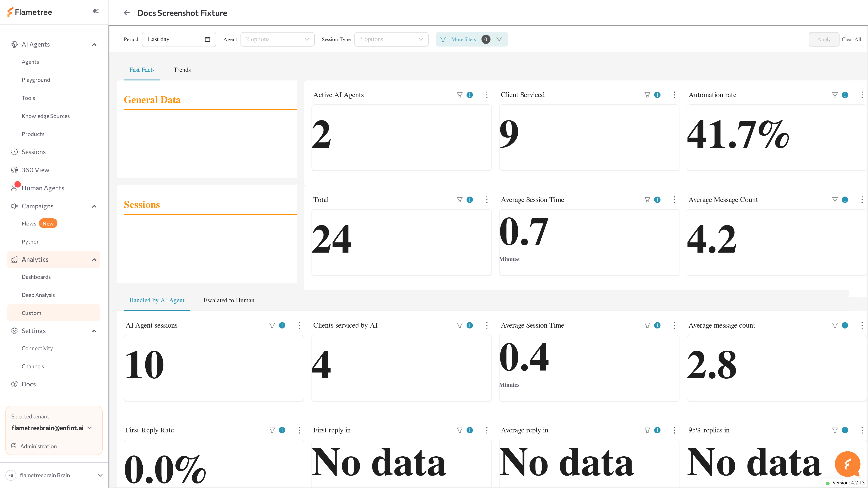
Task: Click the Flametree logo in sidebar
Action: [x=30, y=12]
